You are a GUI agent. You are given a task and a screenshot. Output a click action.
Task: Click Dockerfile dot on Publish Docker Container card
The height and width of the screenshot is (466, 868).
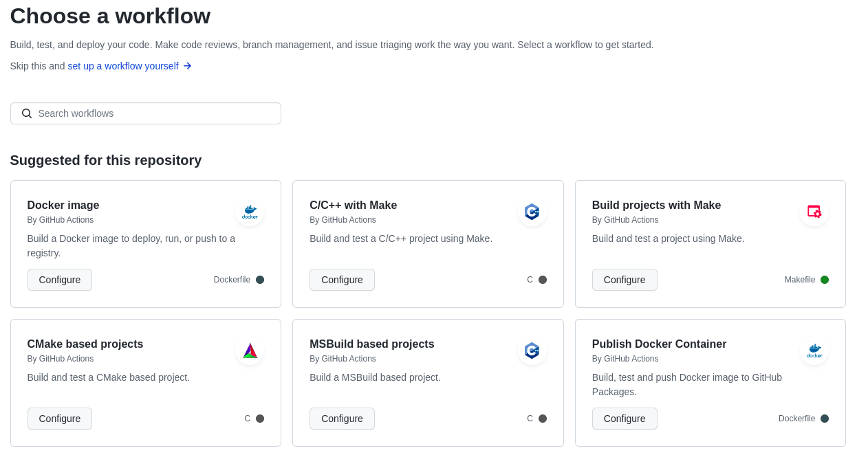pos(825,419)
